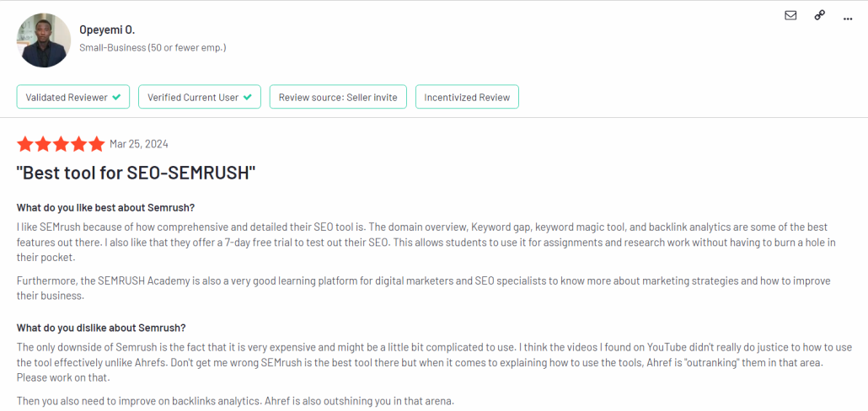Click the Review source: Seller invite badge
This screenshot has height=411, width=868.
[x=338, y=97]
